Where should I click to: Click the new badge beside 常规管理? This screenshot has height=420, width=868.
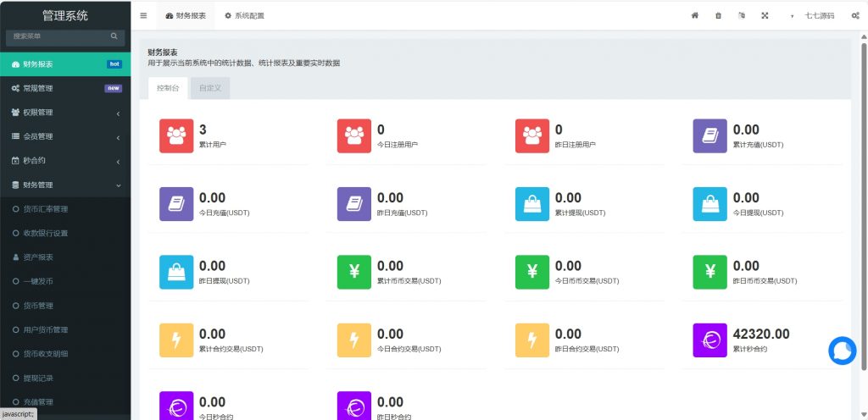[113, 88]
